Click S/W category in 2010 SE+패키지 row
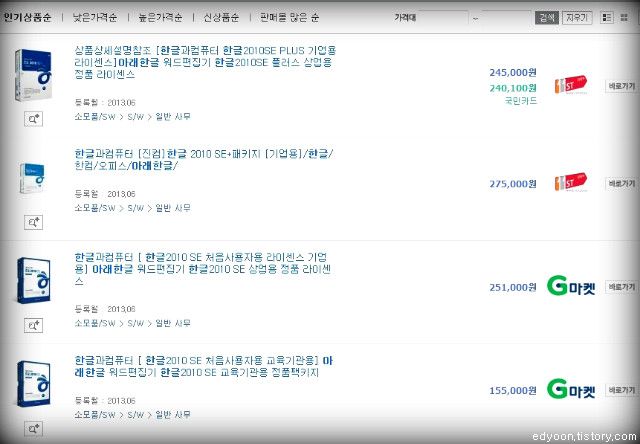Screen dimensions: 640x444 coord(136,208)
